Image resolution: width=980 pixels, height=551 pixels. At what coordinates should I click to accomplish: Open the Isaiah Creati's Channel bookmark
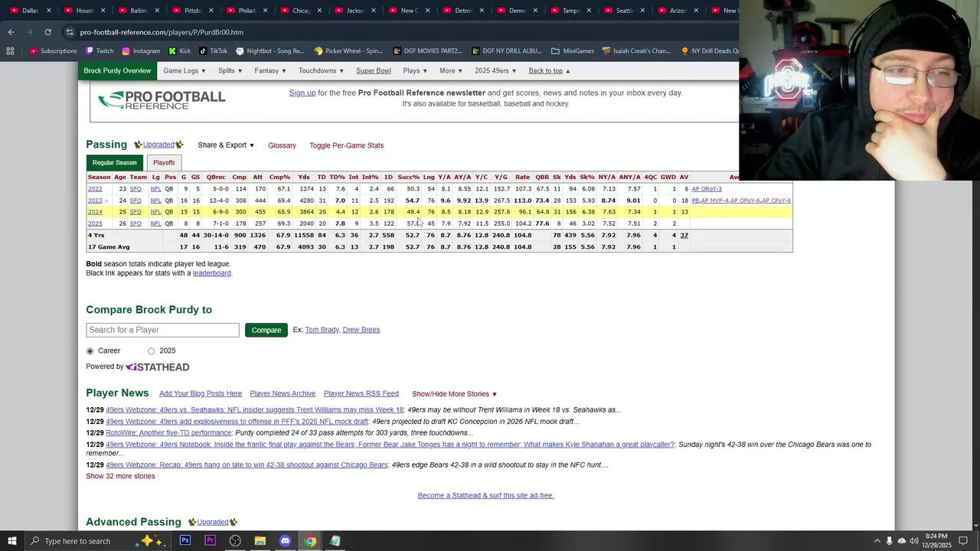636,51
